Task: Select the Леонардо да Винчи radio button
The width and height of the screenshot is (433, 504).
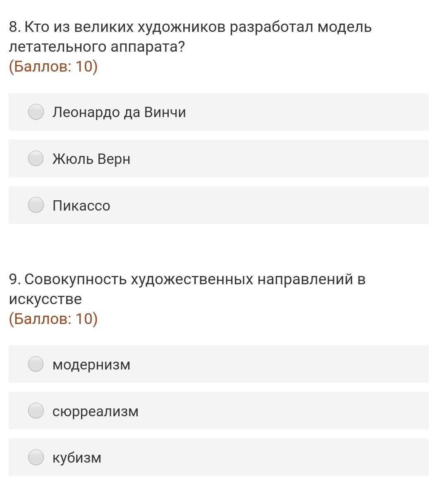Action: pyautogui.click(x=36, y=112)
